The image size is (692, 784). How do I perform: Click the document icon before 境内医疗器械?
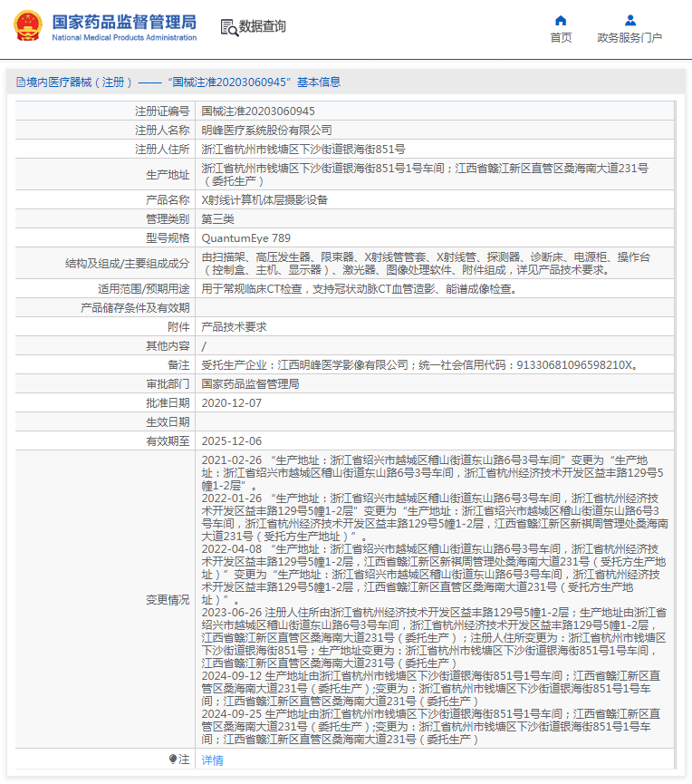click(x=21, y=82)
